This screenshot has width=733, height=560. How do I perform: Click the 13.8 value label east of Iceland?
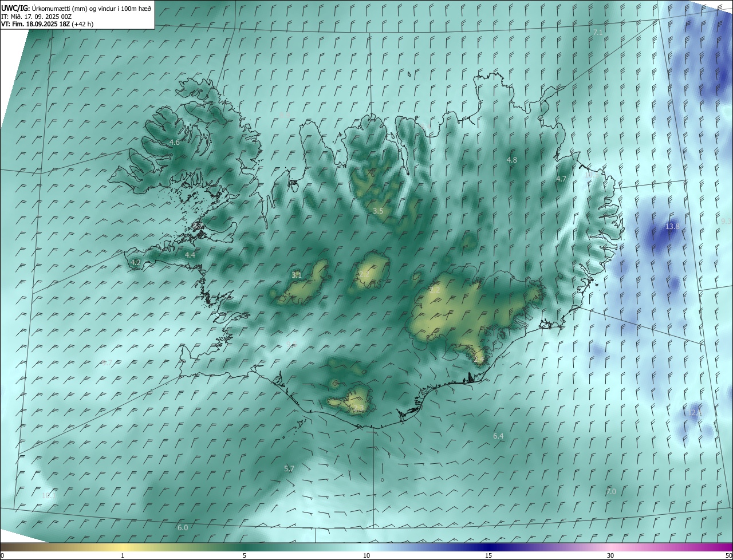pos(672,227)
